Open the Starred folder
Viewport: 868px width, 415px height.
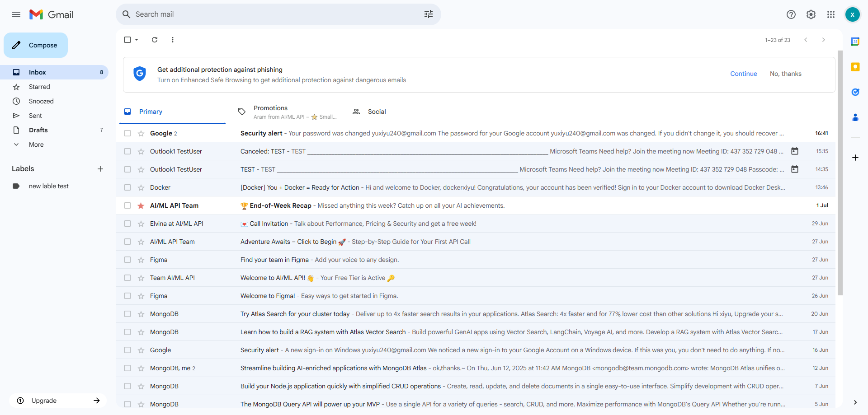54,87
